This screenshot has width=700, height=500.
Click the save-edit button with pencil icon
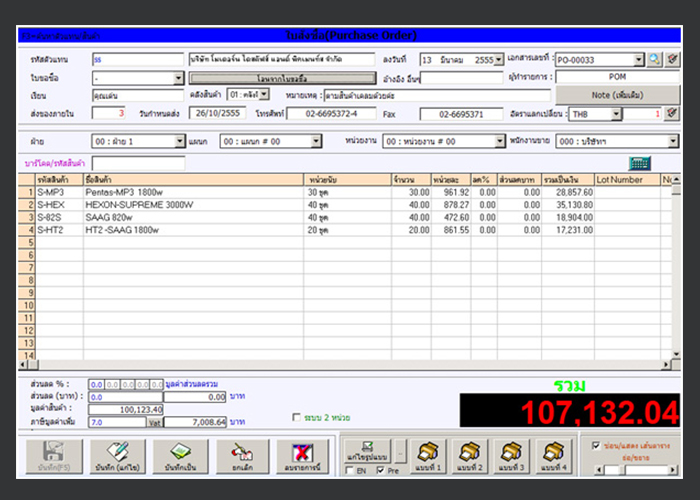[x=117, y=456]
